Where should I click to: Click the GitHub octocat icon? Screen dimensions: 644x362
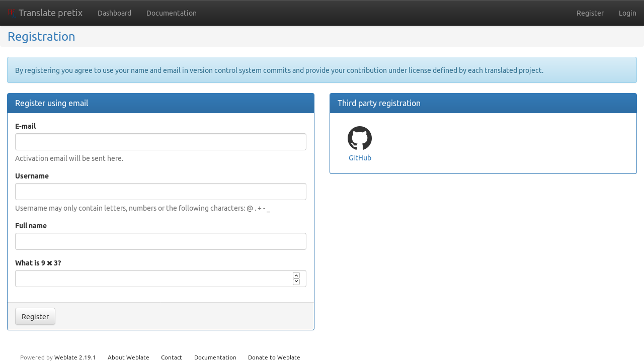360,138
